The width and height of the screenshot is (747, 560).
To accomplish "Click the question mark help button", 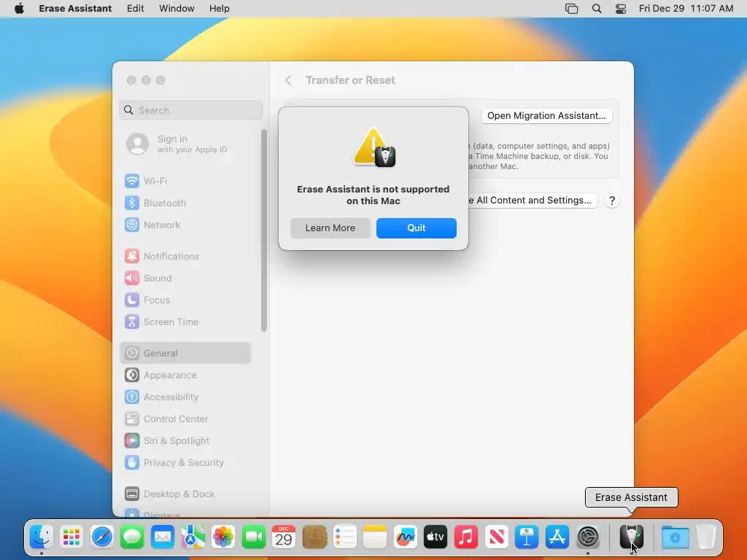I will coord(612,201).
